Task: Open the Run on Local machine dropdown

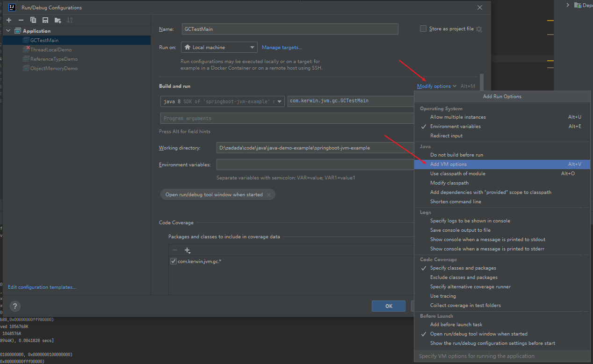Action: 219,47
